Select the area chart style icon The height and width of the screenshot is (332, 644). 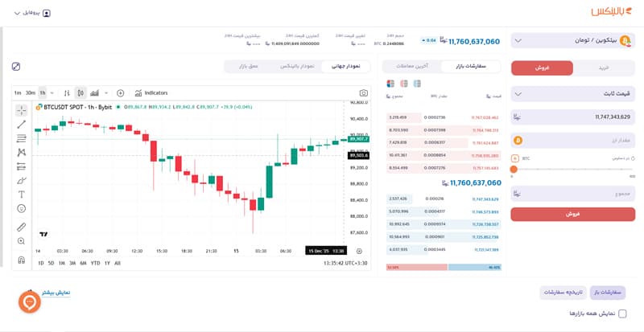pyautogui.click(x=94, y=93)
